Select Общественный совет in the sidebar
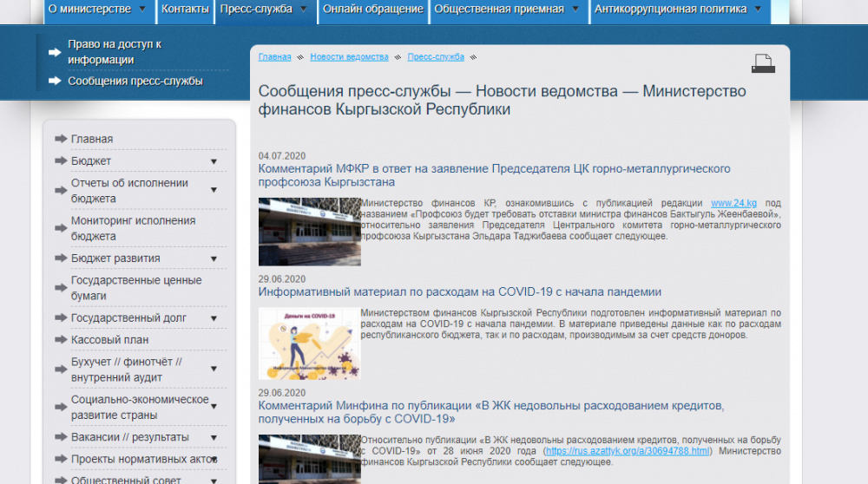The width and height of the screenshot is (868, 484). [x=126, y=480]
